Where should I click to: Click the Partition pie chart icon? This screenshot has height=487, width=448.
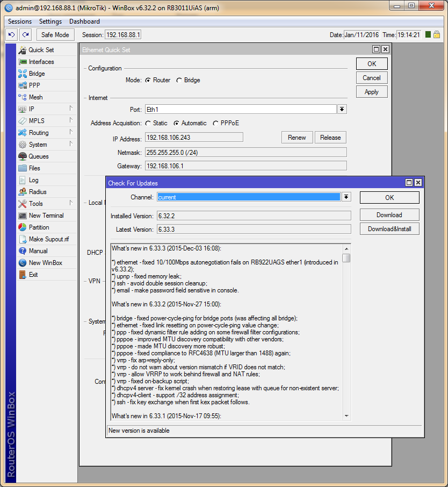point(23,227)
